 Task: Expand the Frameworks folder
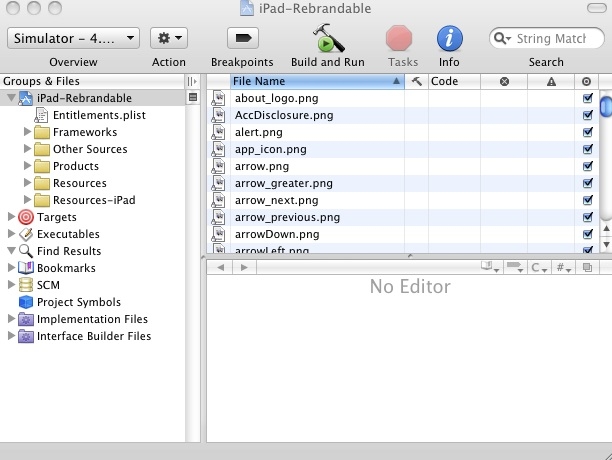coord(28,132)
